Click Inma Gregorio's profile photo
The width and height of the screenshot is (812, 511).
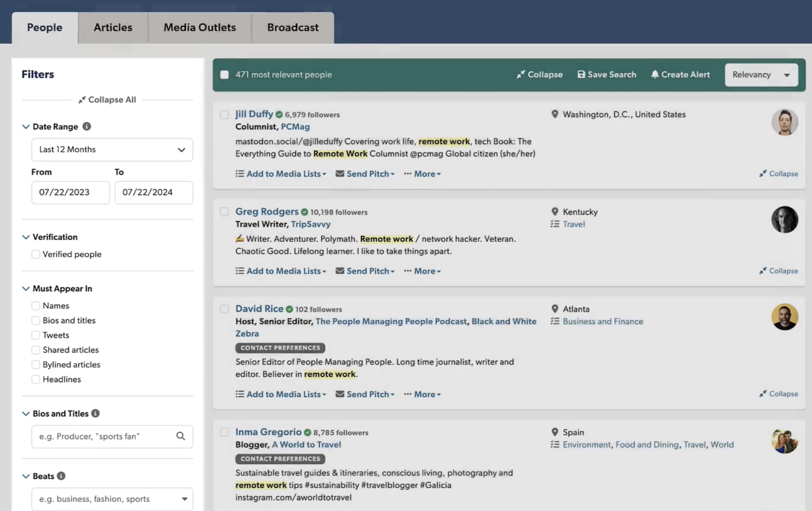pos(784,441)
